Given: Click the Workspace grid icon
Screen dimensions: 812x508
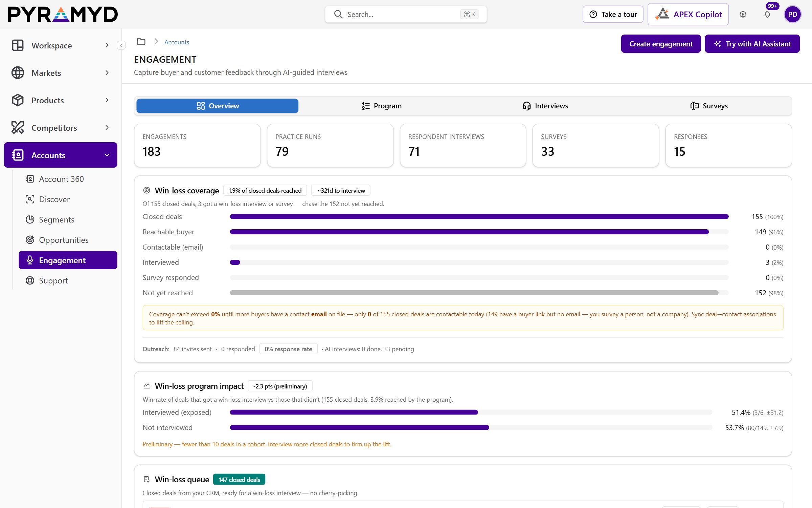Looking at the screenshot, I should click(x=18, y=45).
